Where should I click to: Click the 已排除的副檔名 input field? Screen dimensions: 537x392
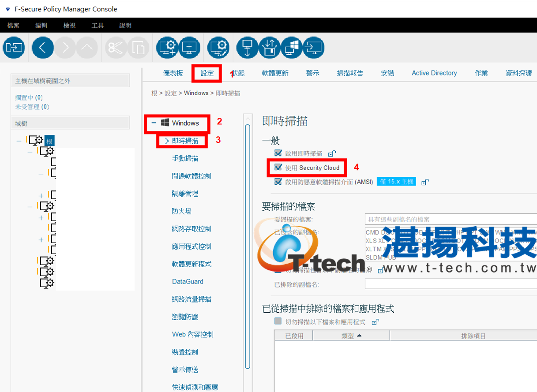(x=451, y=284)
